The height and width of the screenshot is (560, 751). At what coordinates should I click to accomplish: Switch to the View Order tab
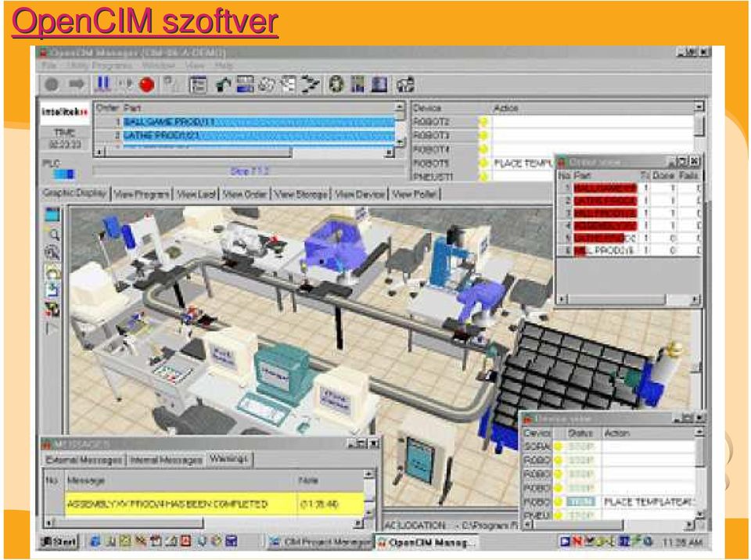click(244, 194)
